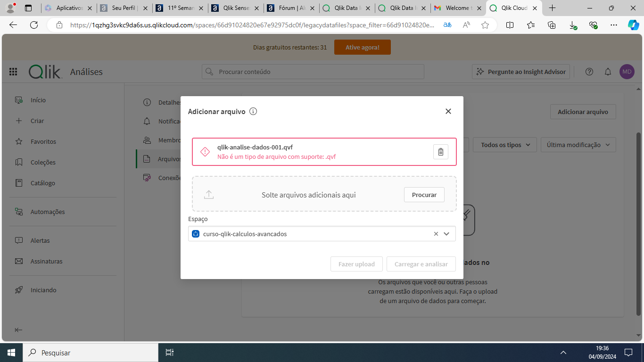Screen dimensions: 644x362
Task: Click the translate icon in address bar
Action: [x=447, y=25]
